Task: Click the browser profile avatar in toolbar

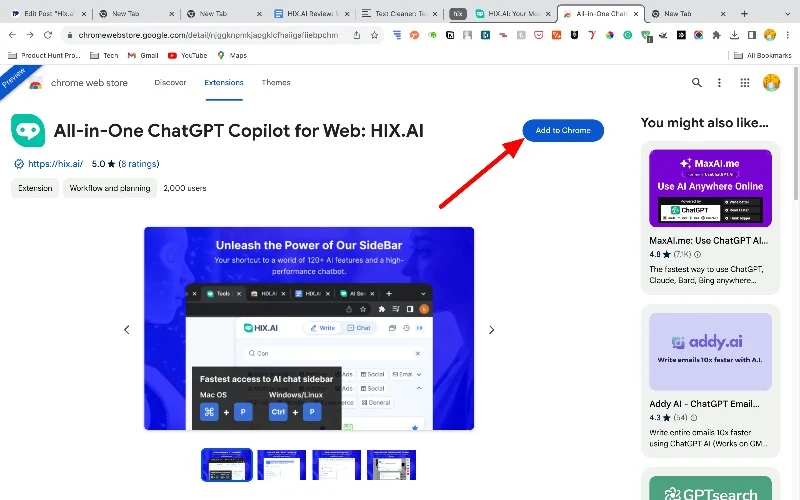Action: [770, 35]
